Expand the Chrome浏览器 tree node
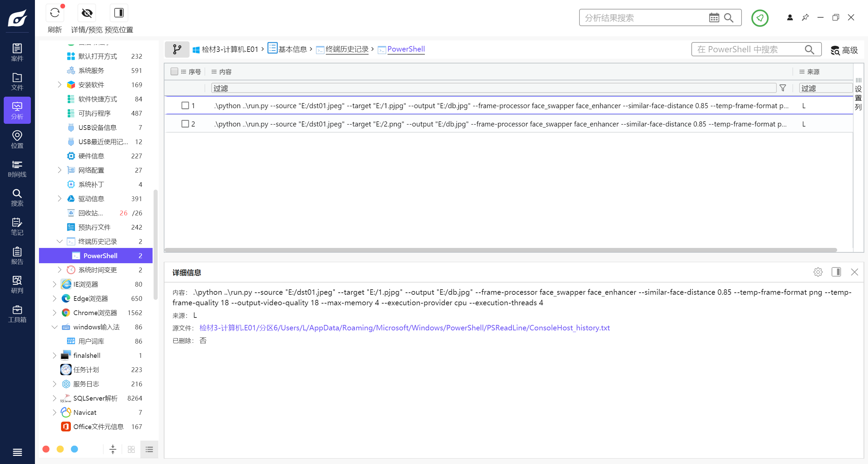The image size is (868, 464). [x=54, y=313]
